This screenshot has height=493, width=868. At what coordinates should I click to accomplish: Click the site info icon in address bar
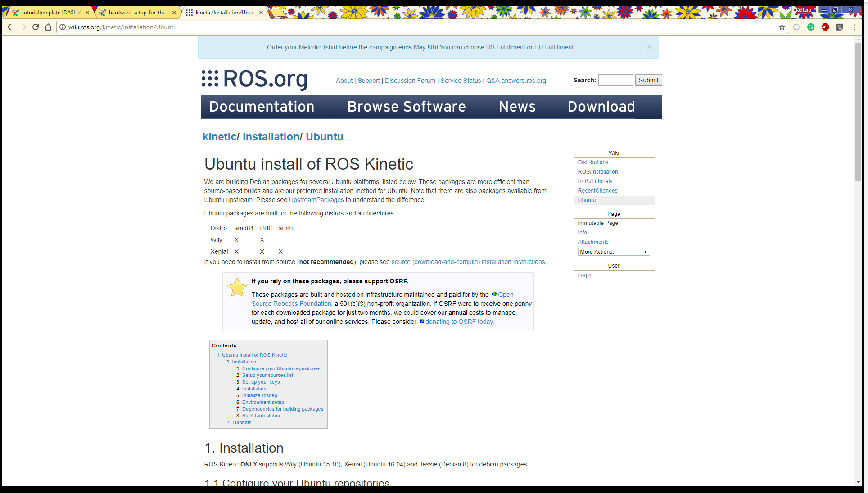point(63,27)
